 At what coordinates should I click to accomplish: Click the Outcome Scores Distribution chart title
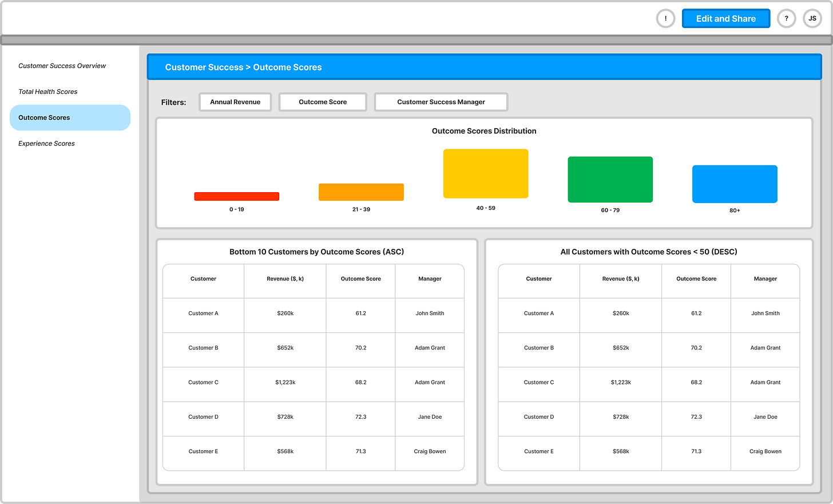tap(484, 131)
